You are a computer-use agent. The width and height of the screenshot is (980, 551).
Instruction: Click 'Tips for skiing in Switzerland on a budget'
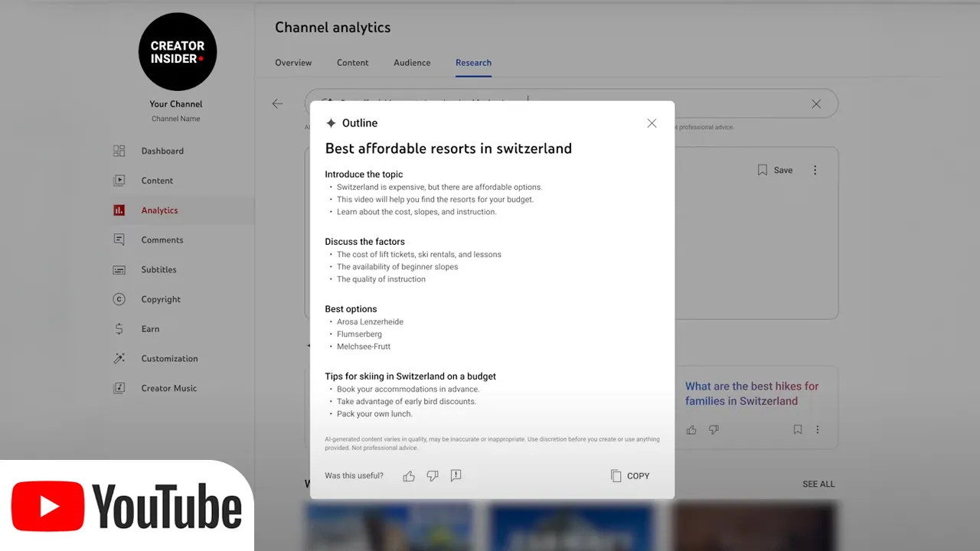pos(410,377)
